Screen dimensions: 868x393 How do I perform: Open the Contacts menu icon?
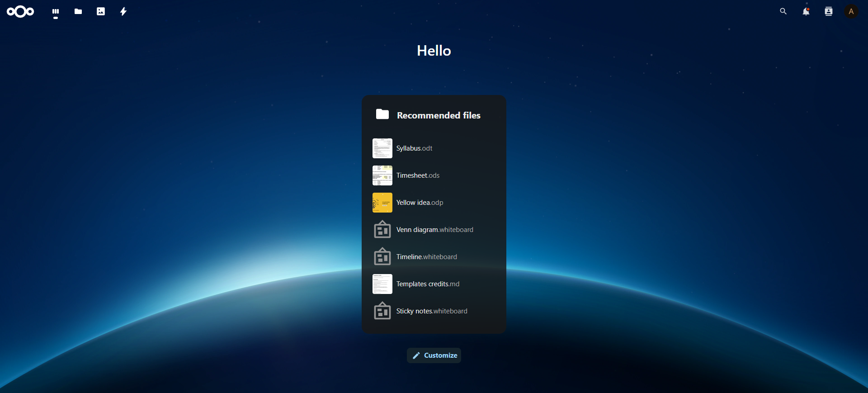click(829, 12)
